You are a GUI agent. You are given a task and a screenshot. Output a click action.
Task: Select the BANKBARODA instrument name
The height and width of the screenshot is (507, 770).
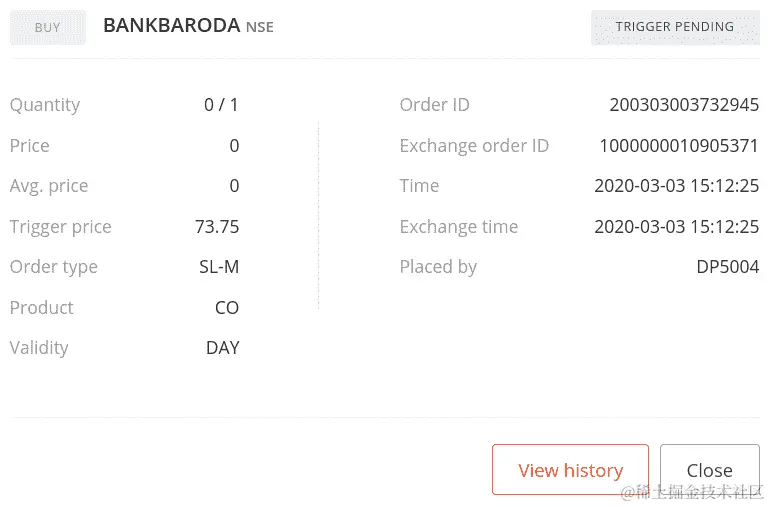[172, 26]
